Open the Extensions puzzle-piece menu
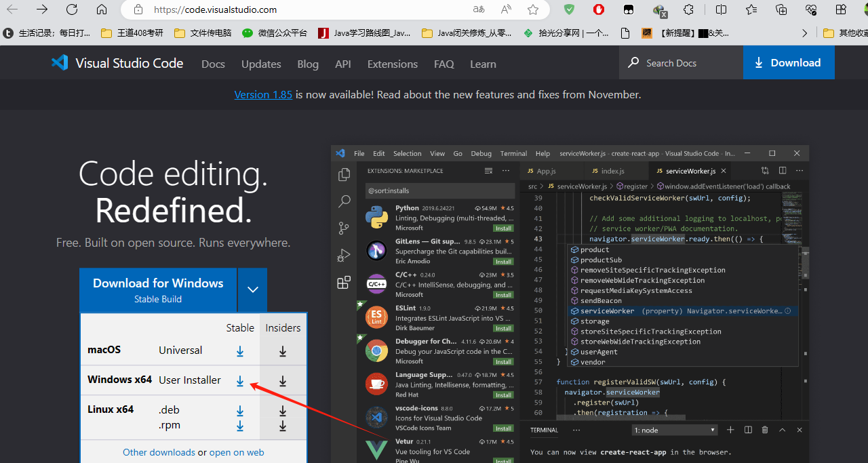The width and height of the screenshot is (868, 463). pyautogui.click(x=688, y=9)
